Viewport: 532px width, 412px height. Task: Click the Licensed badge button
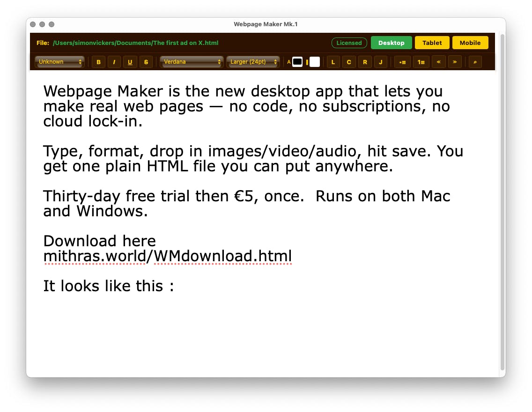(x=349, y=43)
